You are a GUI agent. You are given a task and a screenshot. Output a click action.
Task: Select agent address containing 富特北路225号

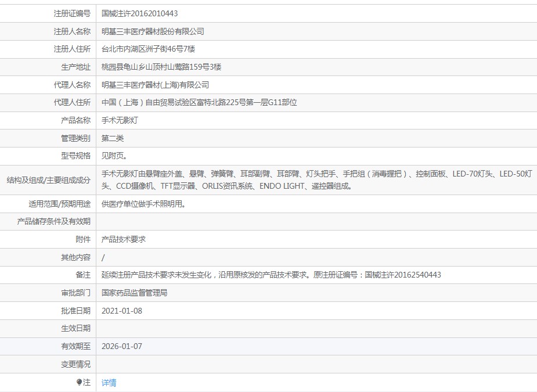click(x=199, y=102)
